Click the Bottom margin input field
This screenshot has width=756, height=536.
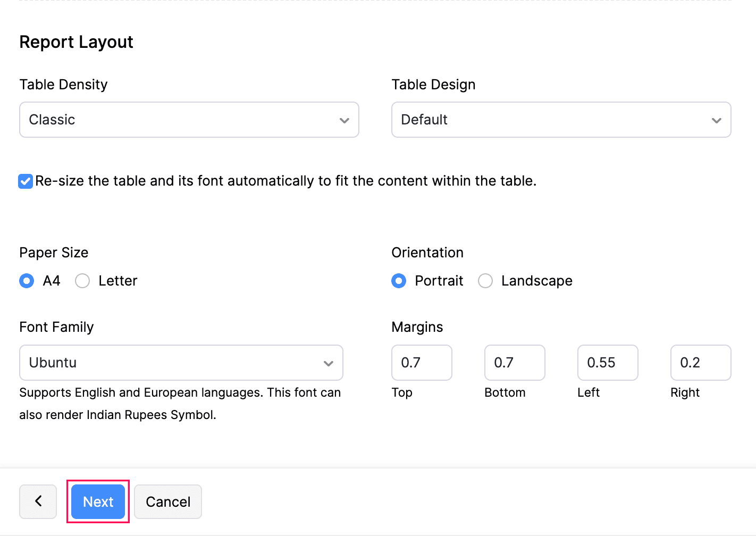(514, 363)
